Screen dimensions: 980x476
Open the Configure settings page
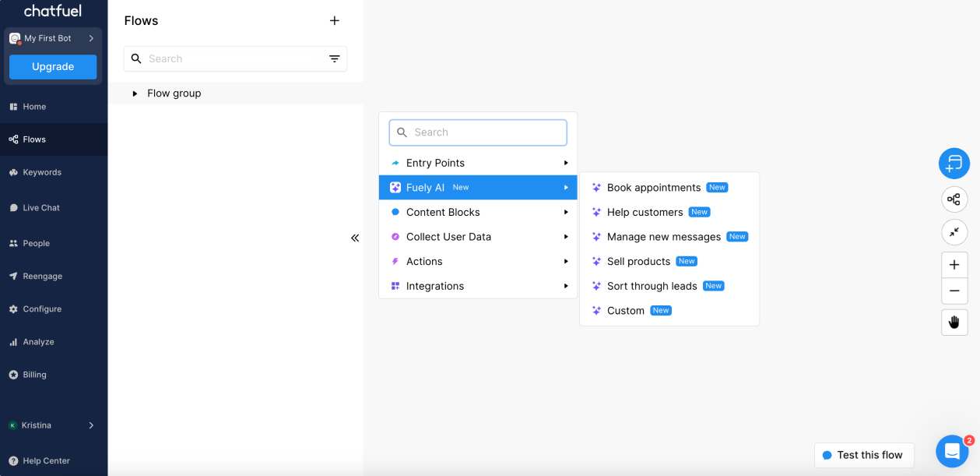pos(54,309)
